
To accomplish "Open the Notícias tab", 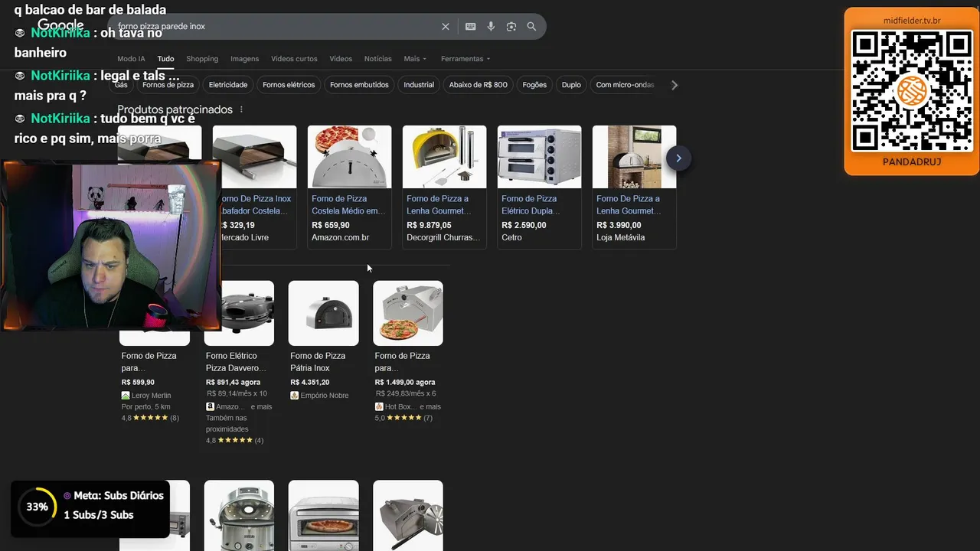I will click(x=378, y=59).
